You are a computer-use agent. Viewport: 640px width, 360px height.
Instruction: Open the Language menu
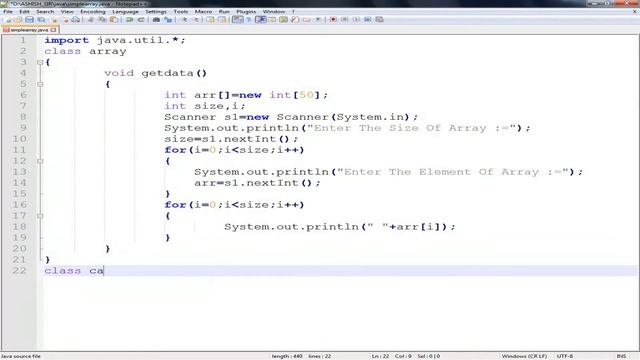coord(125,11)
